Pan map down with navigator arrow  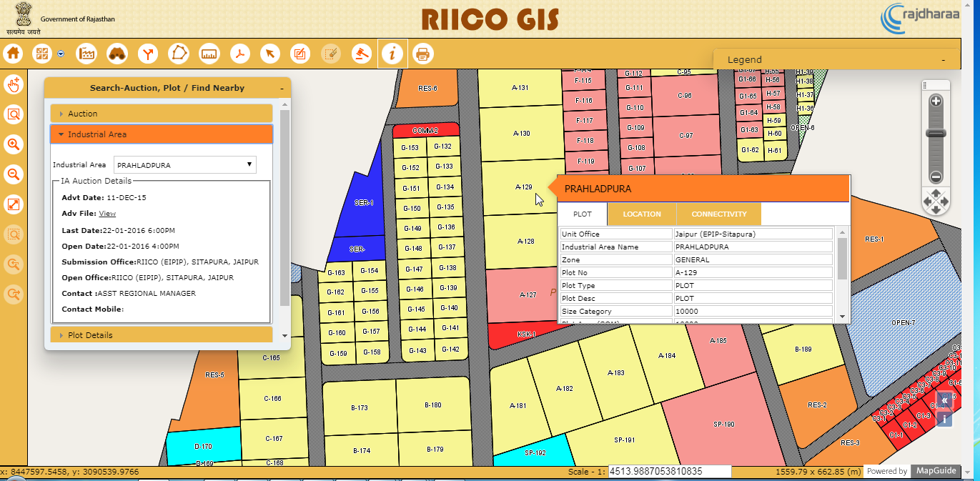click(x=936, y=212)
